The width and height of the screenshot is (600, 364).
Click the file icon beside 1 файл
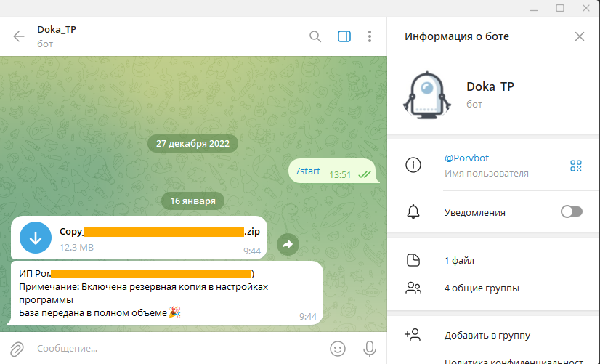(413, 260)
